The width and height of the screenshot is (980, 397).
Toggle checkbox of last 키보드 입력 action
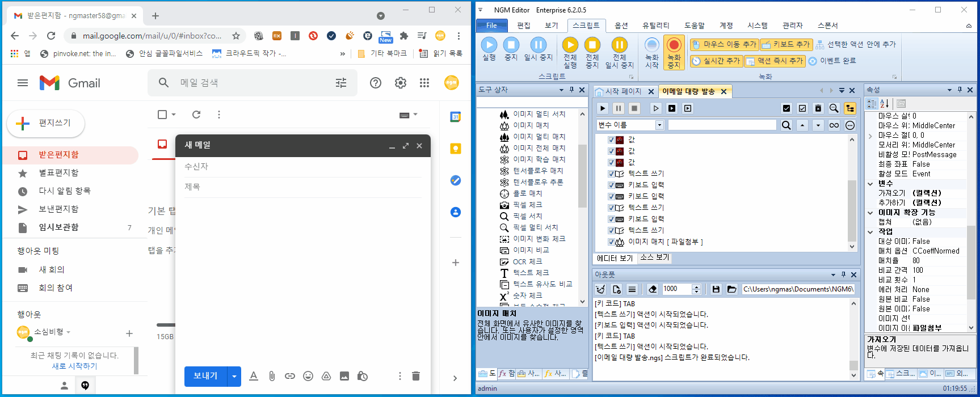coord(611,219)
